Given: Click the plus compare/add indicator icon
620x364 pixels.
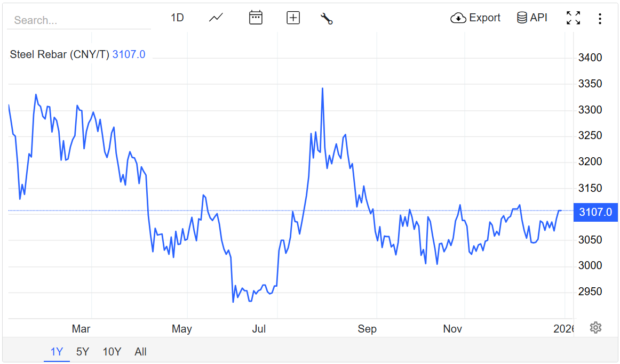Looking at the screenshot, I should click(x=293, y=18).
